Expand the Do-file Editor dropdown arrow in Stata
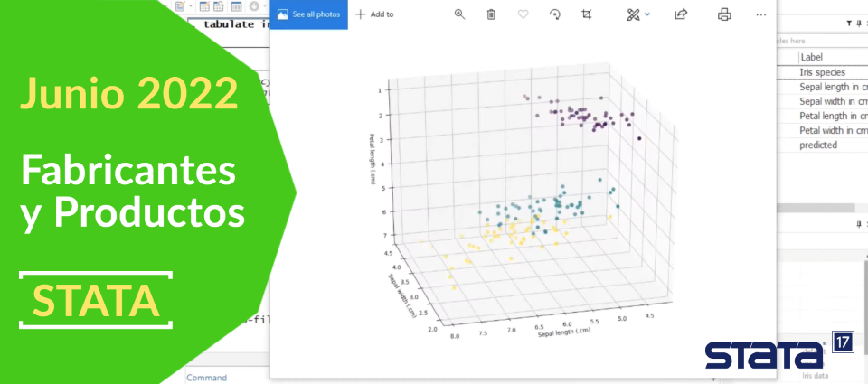This screenshot has height=384, width=868. click(x=191, y=6)
